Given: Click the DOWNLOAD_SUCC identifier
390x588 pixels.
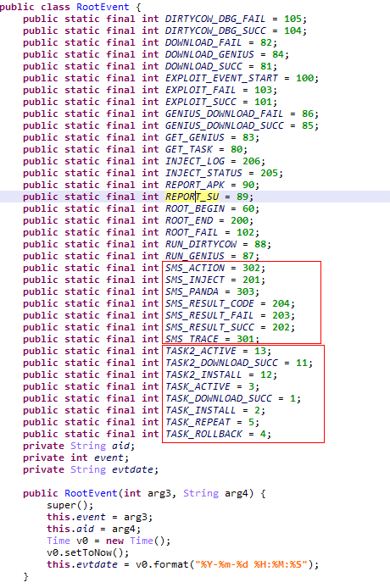Looking at the screenshot, I should [203, 66].
